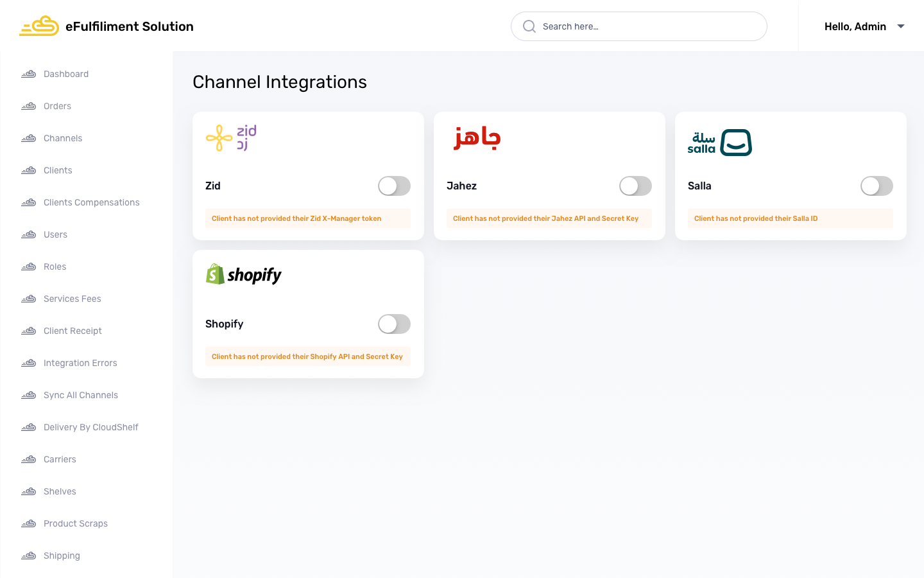Open Integration Errors page
The image size is (924, 578).
coord(80,363)
